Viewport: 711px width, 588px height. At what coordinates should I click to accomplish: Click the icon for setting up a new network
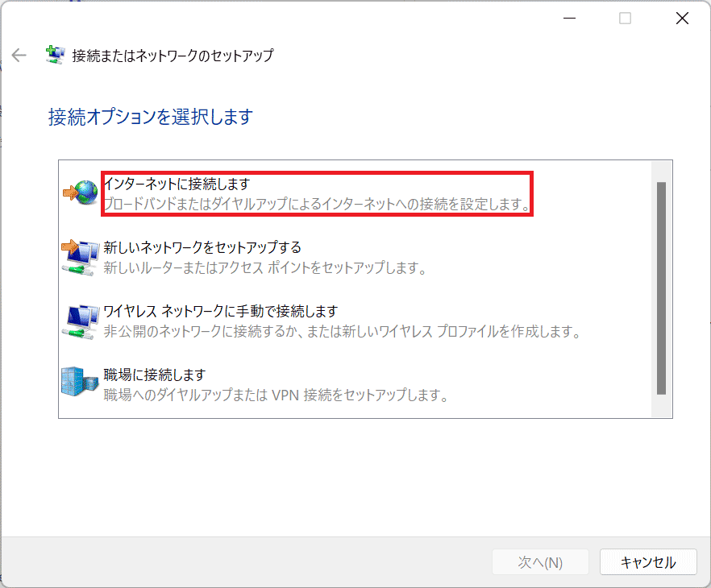pos(80,256)
